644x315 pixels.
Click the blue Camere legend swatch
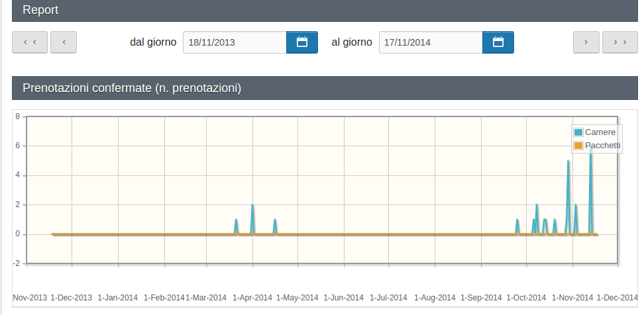click(x=578, y=132)
